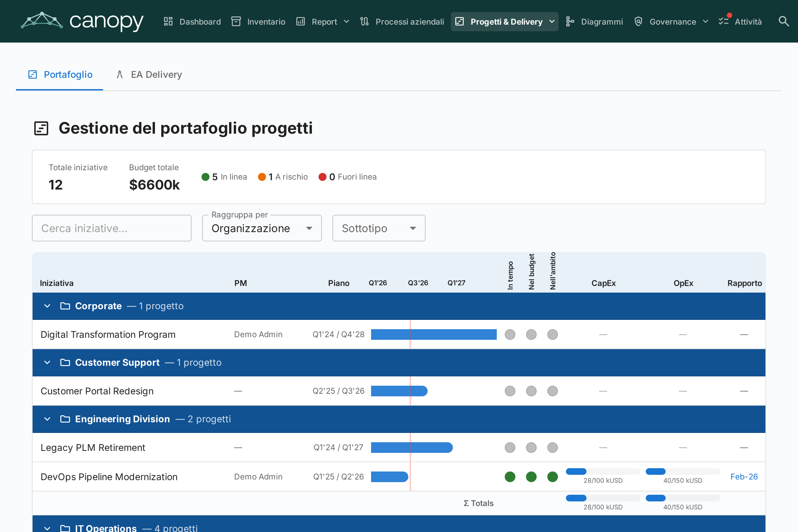The image size is (798, 532).
Task: Click the Progetti & Delivery icon
Action: pyautogui.click(x=460, y=21)
